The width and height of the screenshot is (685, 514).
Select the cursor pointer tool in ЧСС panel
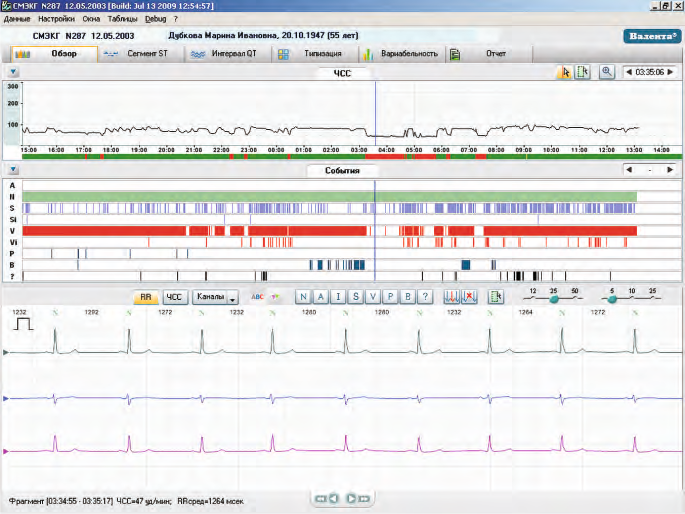565,72
